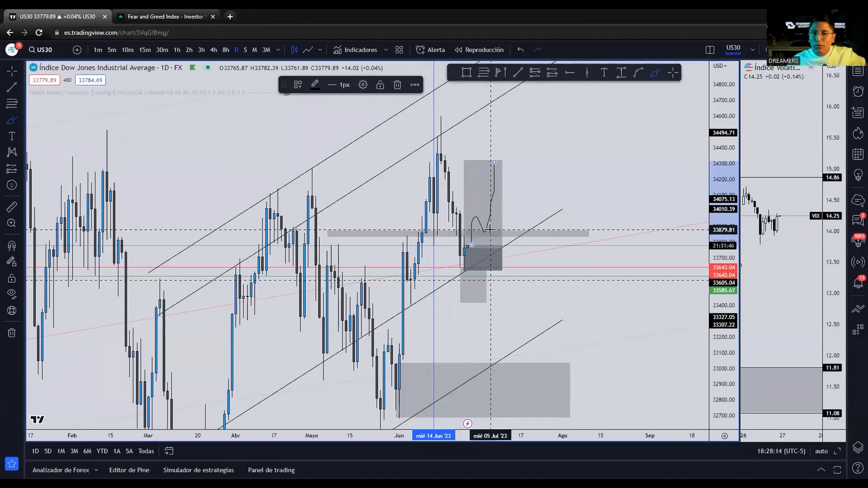Click the Reproducción replay button

pos(479,50)
